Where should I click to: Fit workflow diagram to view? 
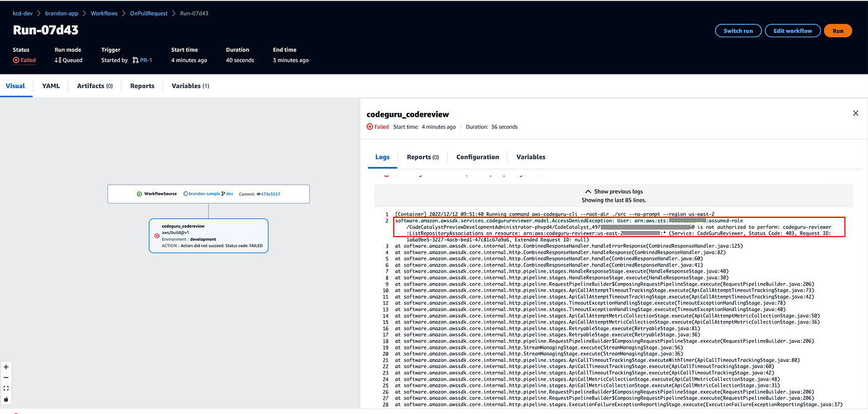tap(6, 388)
